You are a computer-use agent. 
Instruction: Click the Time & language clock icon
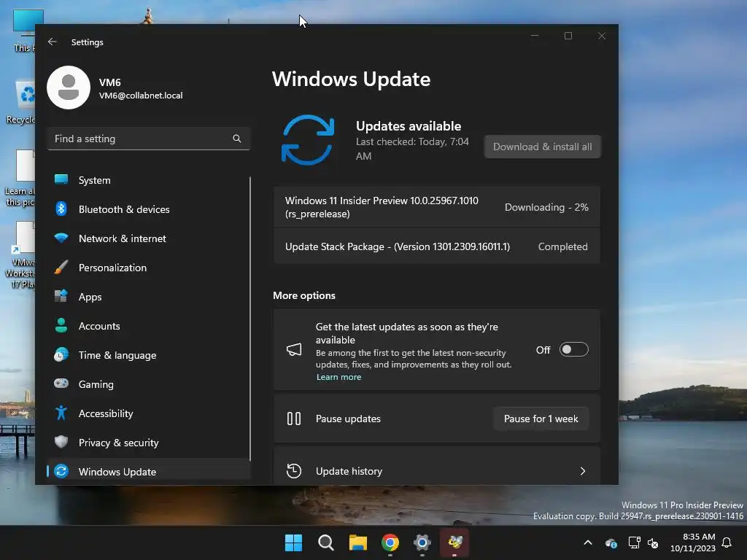pos(61,355)
